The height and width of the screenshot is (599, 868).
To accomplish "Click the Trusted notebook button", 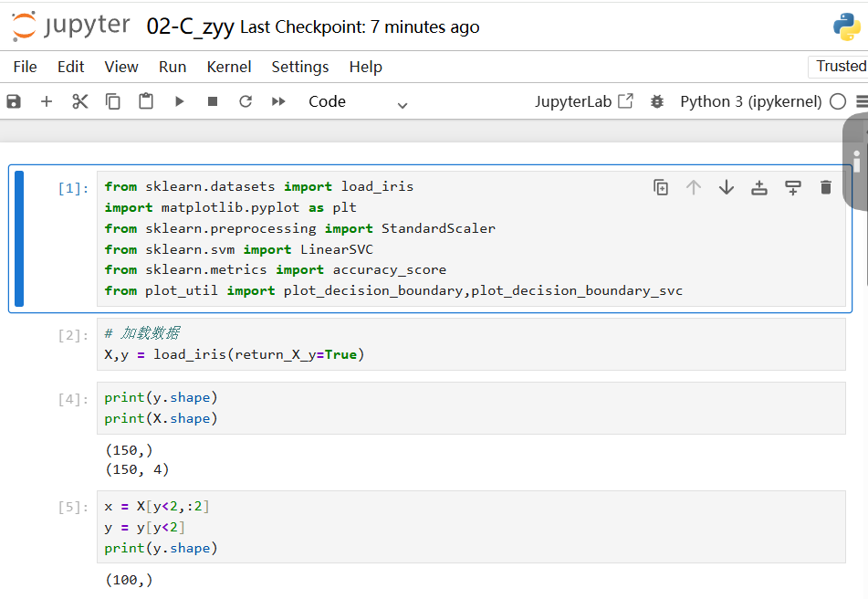I will click(x=841, y=66).
